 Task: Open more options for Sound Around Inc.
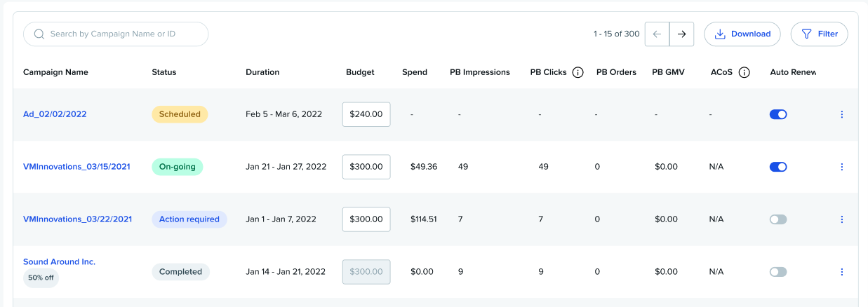tap(841, 272)
